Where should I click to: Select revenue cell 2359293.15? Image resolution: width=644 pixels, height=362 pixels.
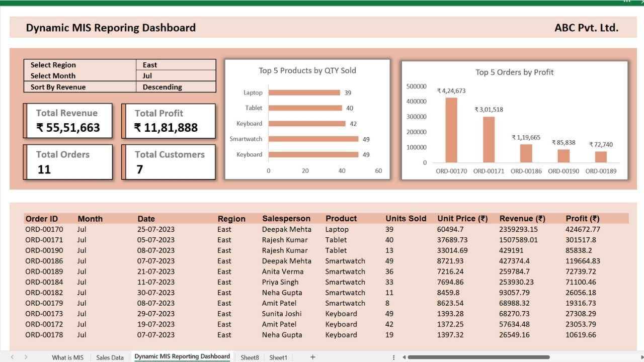pyautogui.click(x=519, y=229)
